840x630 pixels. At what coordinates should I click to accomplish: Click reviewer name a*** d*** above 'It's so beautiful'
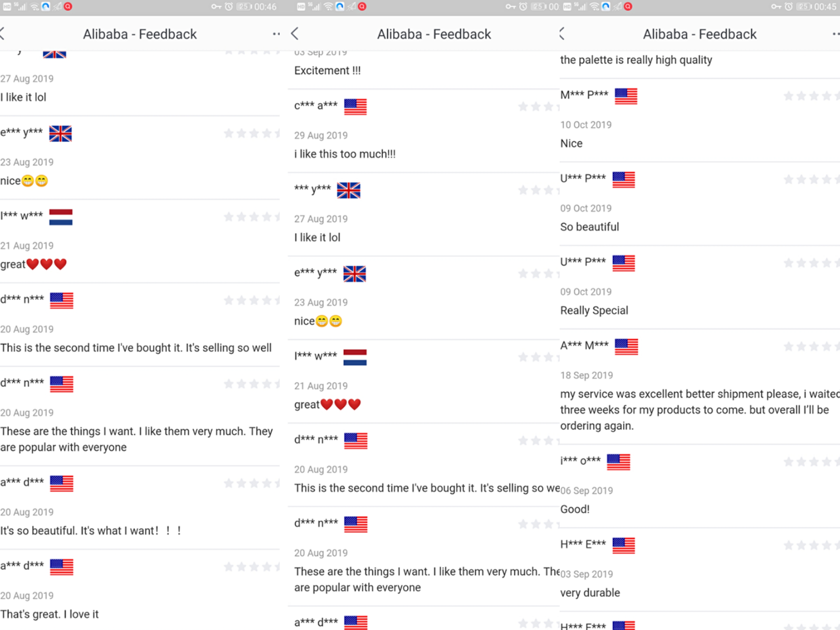pos(22,482)
